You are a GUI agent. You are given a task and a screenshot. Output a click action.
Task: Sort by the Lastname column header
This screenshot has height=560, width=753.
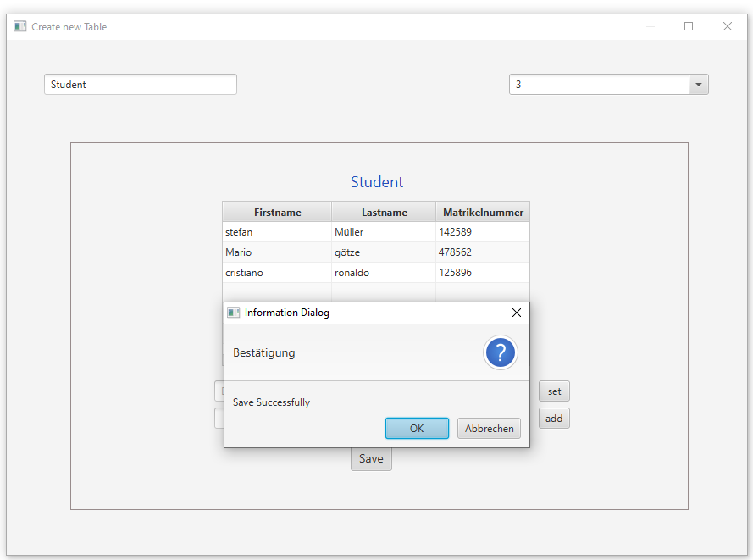click(x=384, y=211)
